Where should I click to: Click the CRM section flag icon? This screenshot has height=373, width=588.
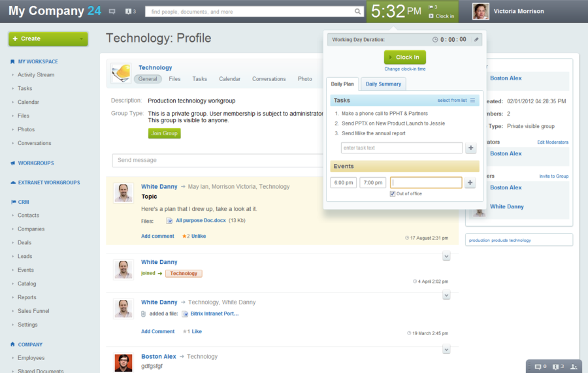pyautogui.click(x=13, y=202)
